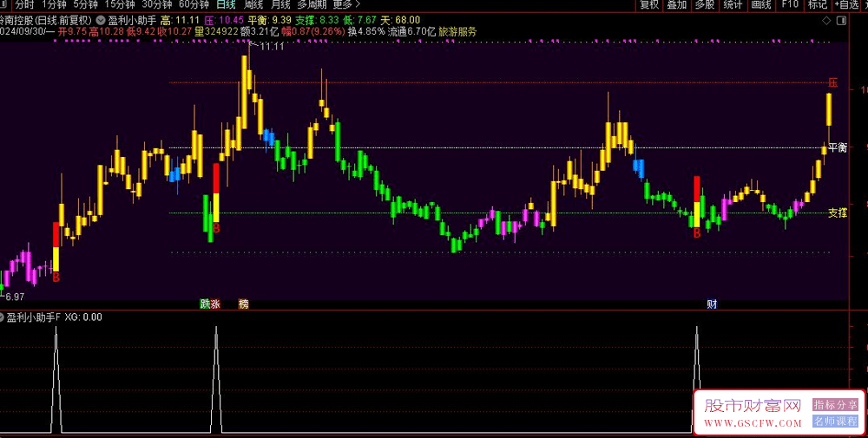Click the 低: 7.67 value in header
Screen dimensions: 868x438
coord(360,21)
